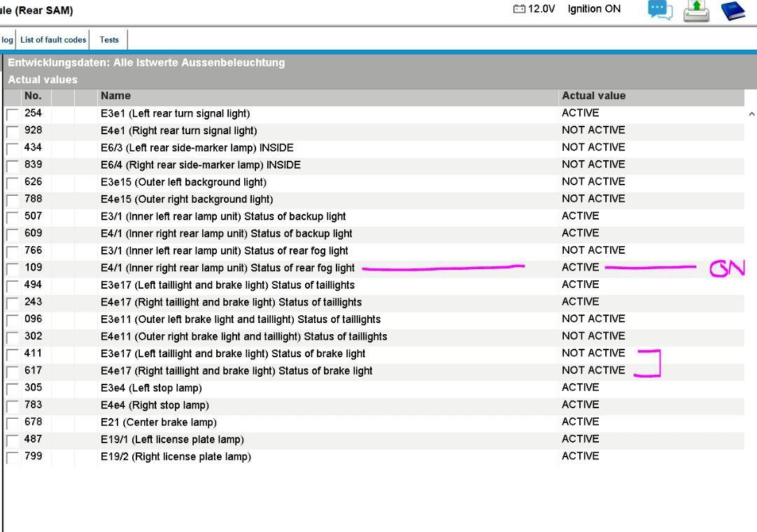
Task: Click the Ignition ON status indicator
Action: tap(594, 9)
